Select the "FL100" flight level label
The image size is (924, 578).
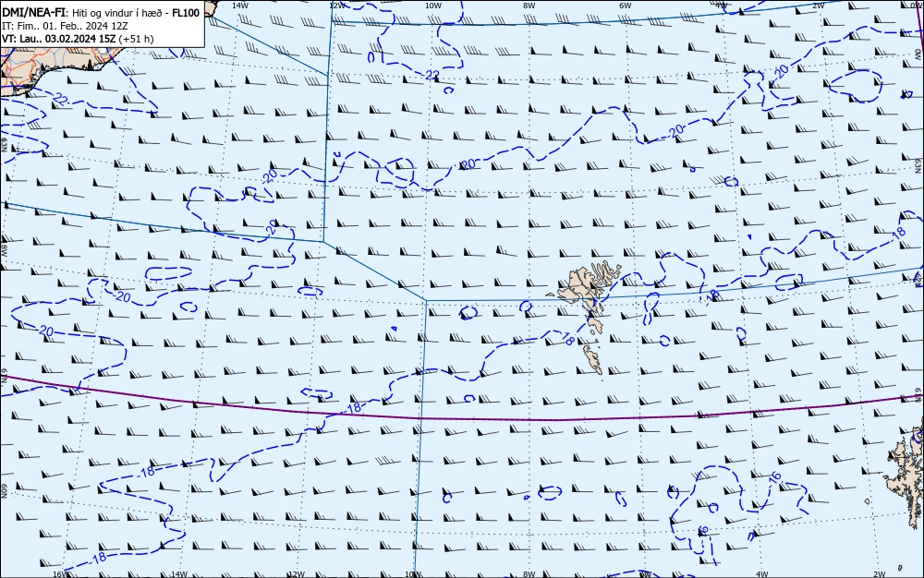(x=185, y=13)
